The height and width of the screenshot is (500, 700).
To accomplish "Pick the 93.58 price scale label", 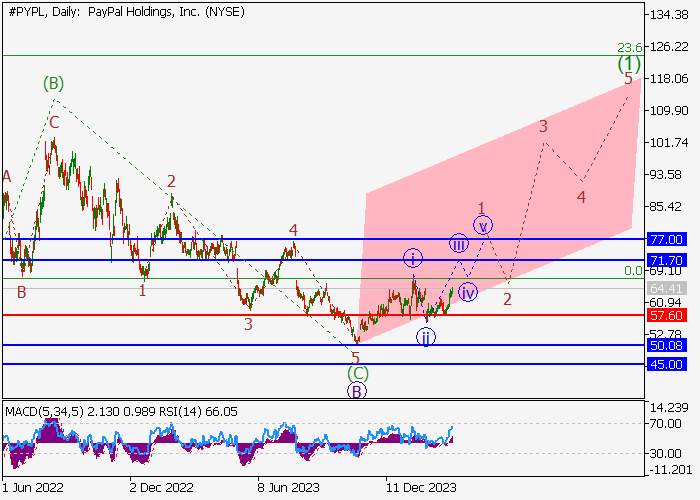I will coord(666,175).
